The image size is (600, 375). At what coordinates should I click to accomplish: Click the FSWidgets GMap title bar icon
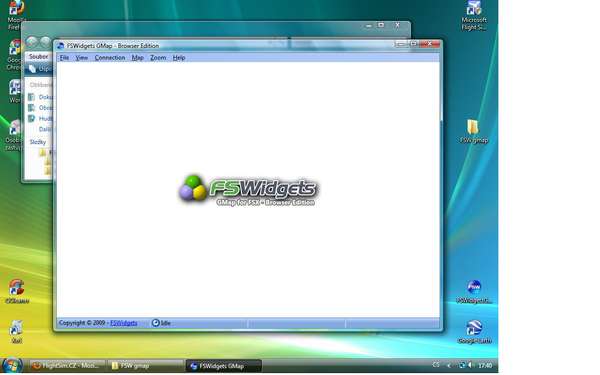click(60, 46)
